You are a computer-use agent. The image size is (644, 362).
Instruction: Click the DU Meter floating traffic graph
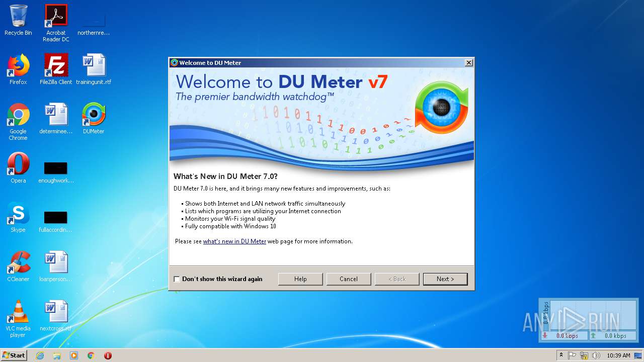click(593, 315)
